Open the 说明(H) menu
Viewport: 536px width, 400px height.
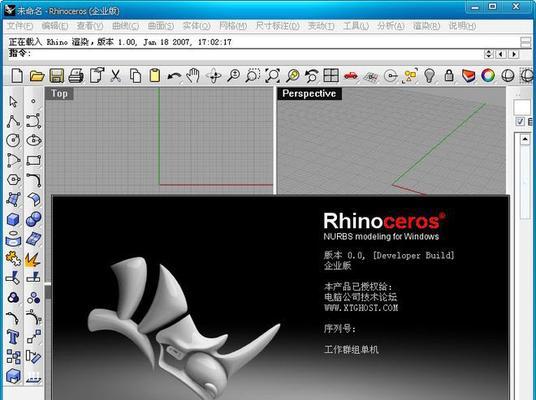point(462,26)
